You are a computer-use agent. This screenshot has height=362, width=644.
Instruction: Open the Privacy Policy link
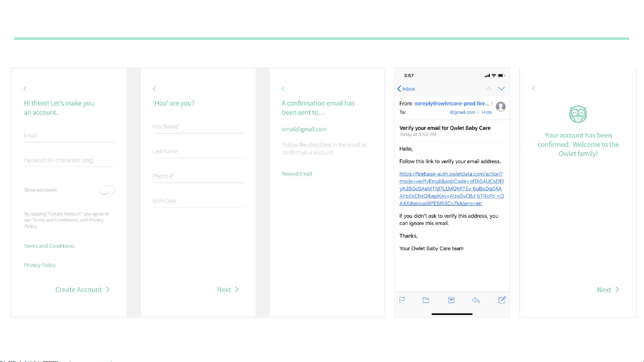coord(40,265)
